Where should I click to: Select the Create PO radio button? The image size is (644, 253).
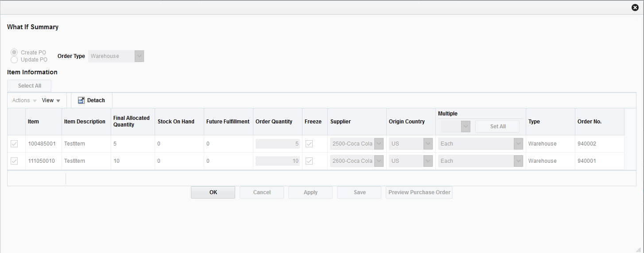(x=14, y=52)
